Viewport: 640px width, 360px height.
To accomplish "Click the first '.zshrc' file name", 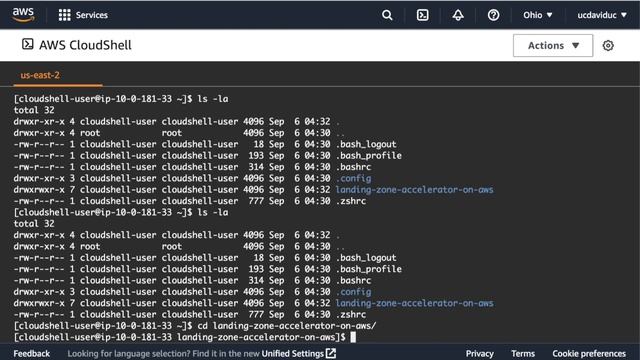I will click(x=351, y=201).
